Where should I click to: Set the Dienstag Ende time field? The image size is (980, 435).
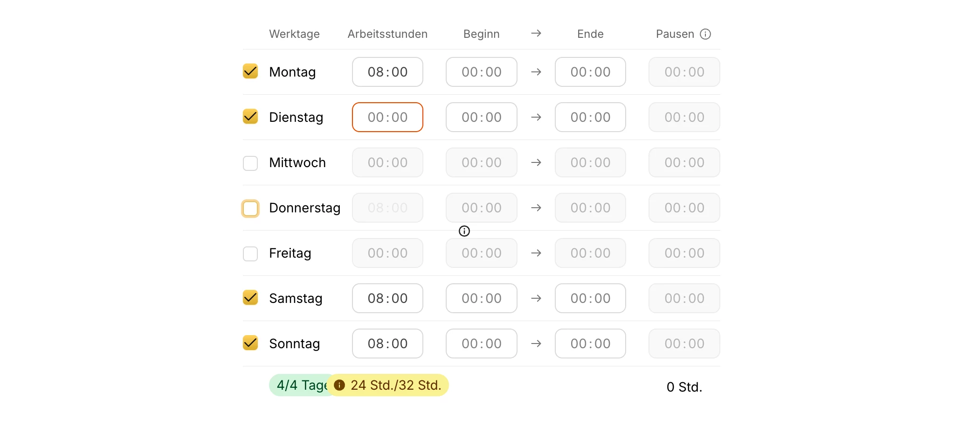coord(590,117)
